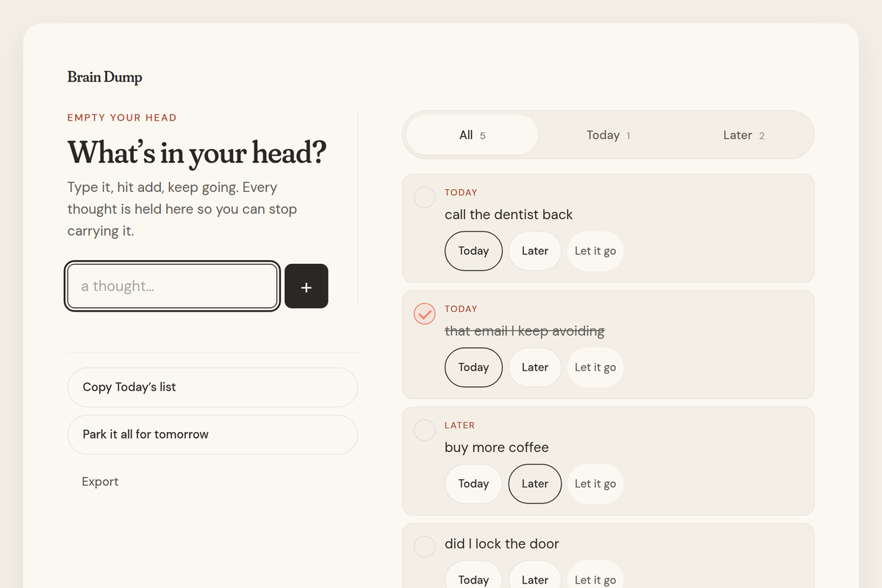This screenshot has width=882, height=588.
Task: Select Later on 'buy more coffee'
Action: click(535, 484)
